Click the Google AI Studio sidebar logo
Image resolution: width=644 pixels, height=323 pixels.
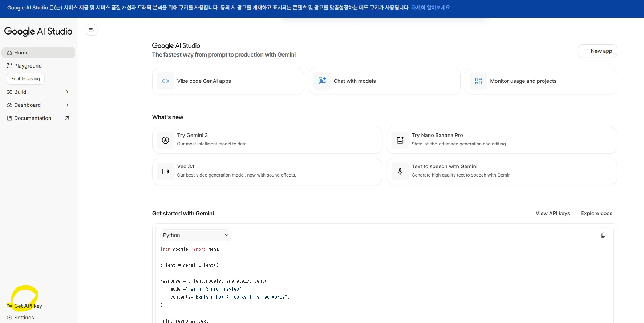coord(38,31)
